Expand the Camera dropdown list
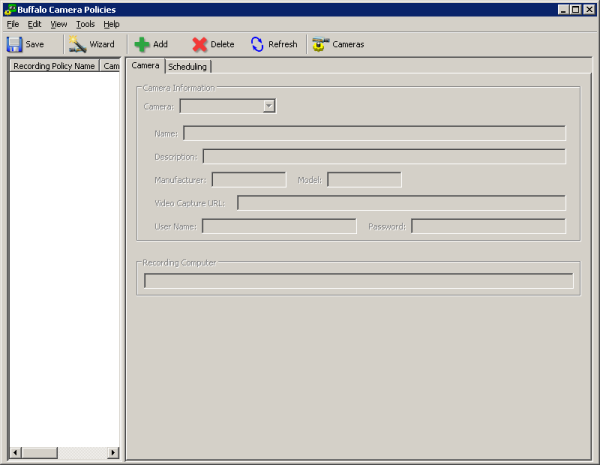Viewport: 600px width, 465px height. click(x=269, y=106)
